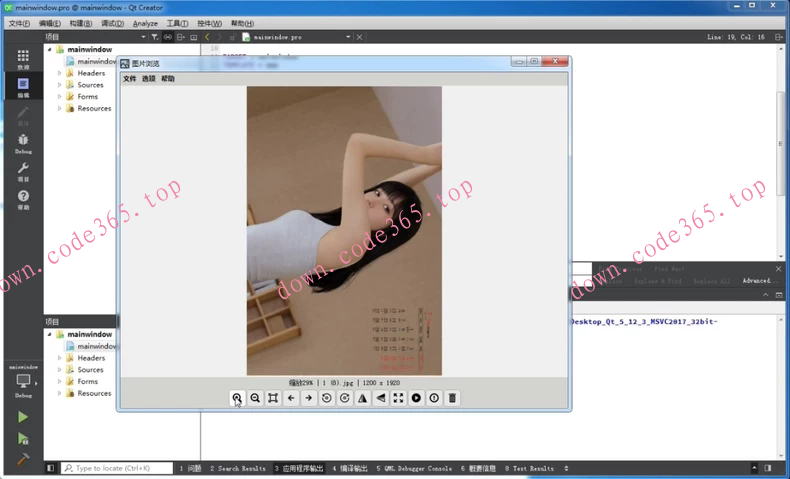This screenshot has height=479, width=790.
Task: Open the mainwindow.pro file dropdown in editor
Action: 348,37
